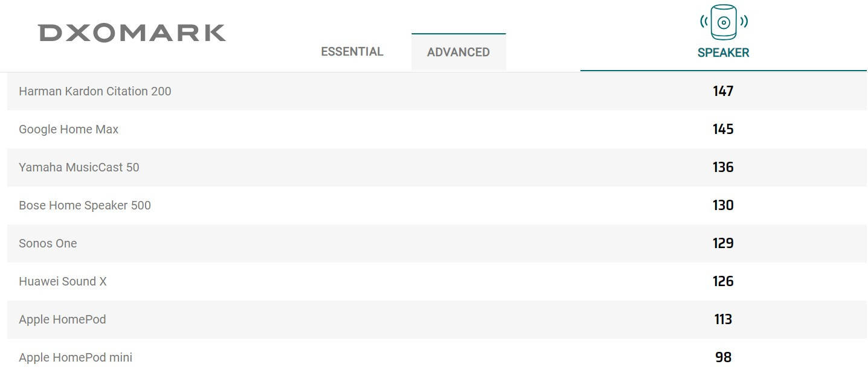Switch to the ESSENTIAL tab
Image resolution: width=868 pixels, height=370 pixels.
click(352, 52)
